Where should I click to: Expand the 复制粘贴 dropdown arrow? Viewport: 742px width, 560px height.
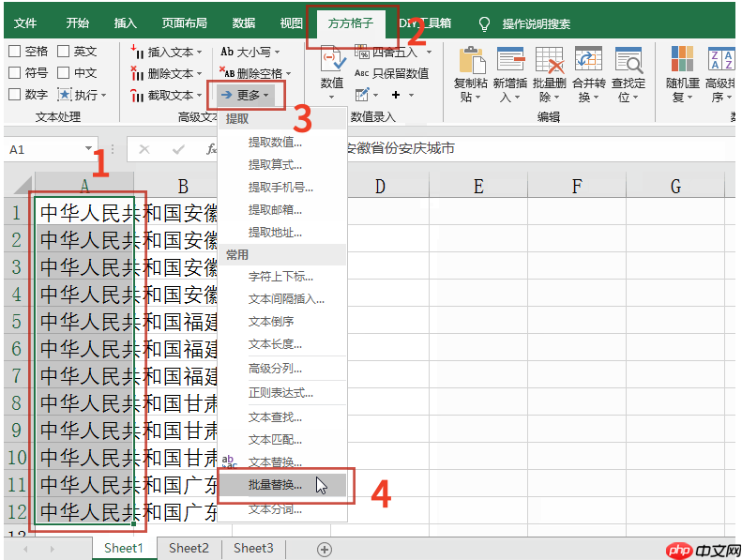[478, 98]
